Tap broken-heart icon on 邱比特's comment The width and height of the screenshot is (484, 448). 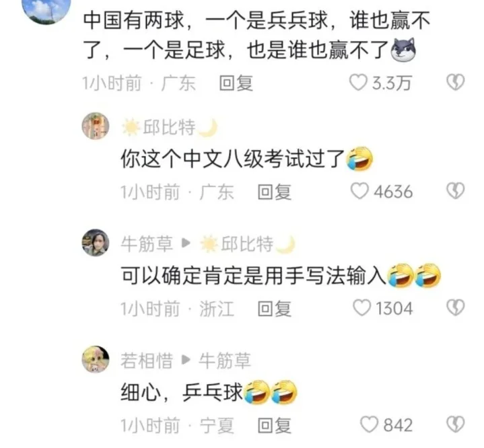click(455, 190)
